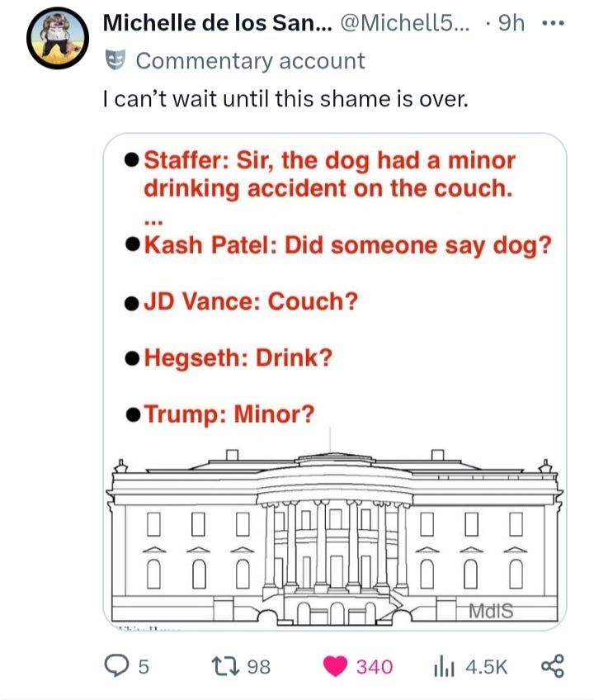Click the 340 likes count
Viewport: 594px width, 700px height.
tap(375, 666)
